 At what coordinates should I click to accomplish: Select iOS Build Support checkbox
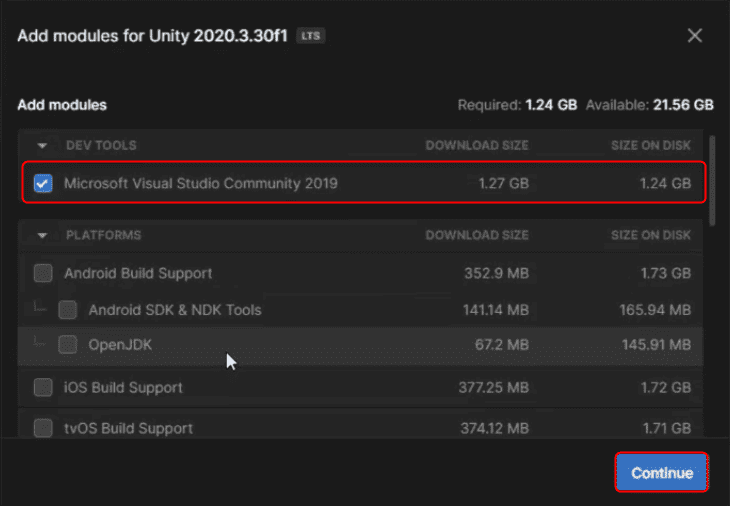[x=43, y=387]
